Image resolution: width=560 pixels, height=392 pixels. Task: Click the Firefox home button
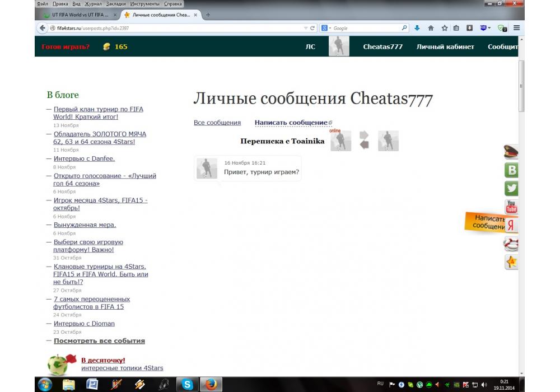pyautogui.click(x=431, y=28)
